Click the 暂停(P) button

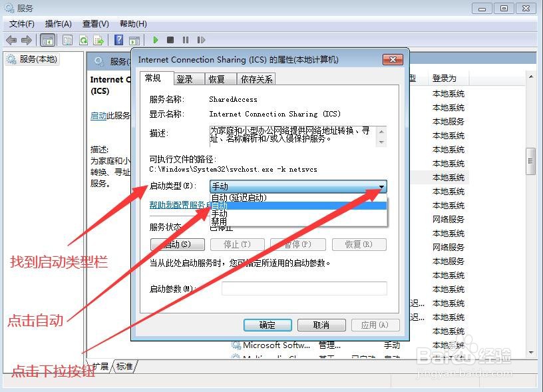(x=298, y=244)
